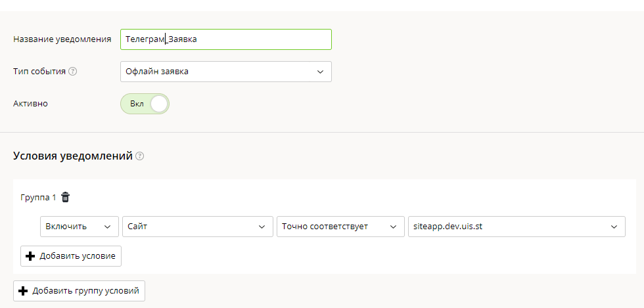Click the Добавить группу условий button
The image size is (644, 308).
pyautogui.click(x=80, y=291)
